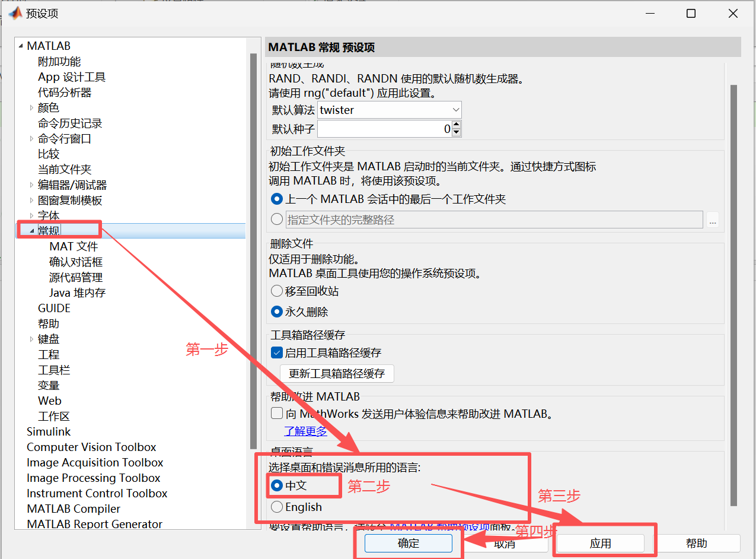Select App 设计工具 in the tree

(x=72, y=77)
